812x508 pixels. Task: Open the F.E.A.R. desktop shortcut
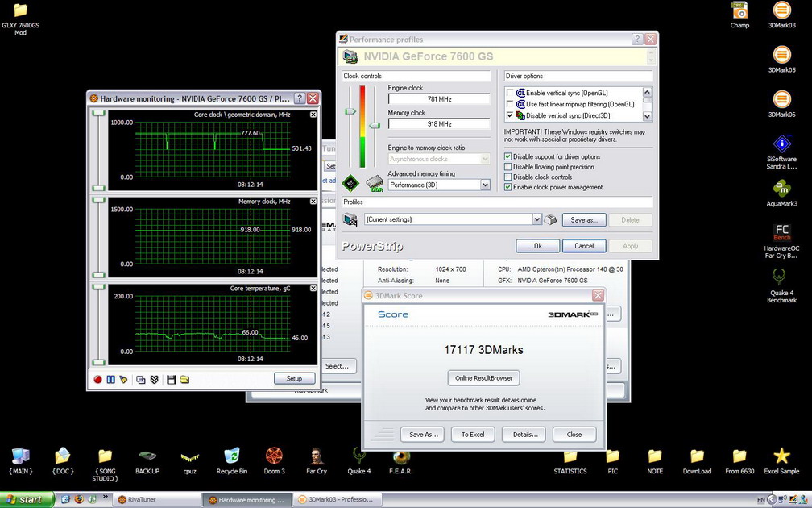[x=401, y=461]
